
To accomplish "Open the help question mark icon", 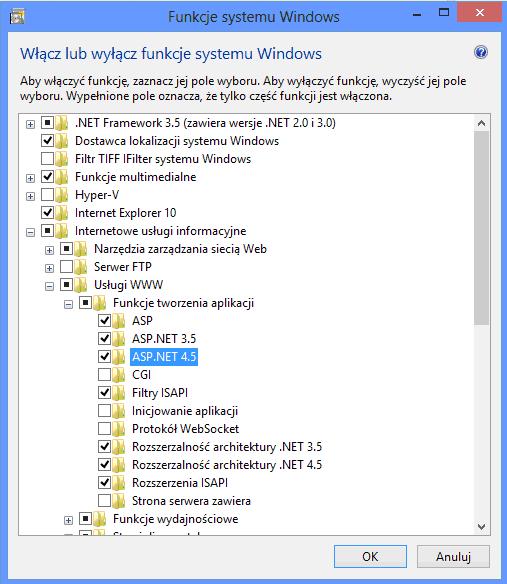I will (481, 53).
